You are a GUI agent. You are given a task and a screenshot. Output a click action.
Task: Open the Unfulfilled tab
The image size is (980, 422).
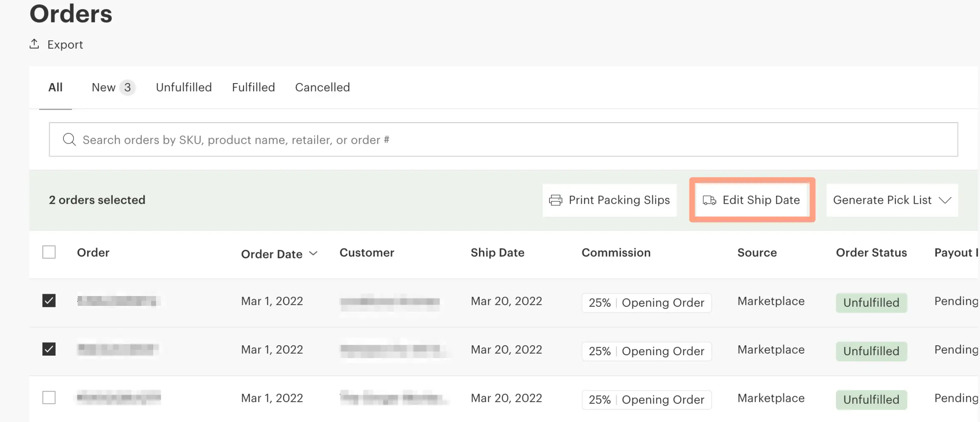[184, 88]
